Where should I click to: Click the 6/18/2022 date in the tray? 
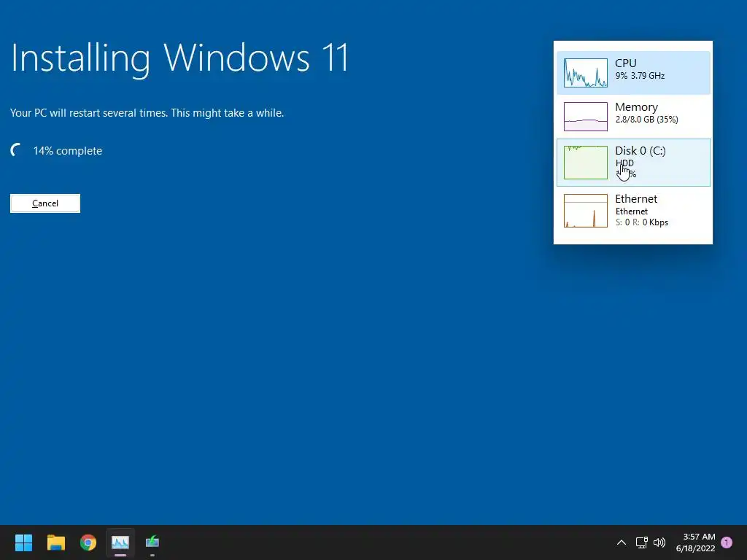coord(695,548)
